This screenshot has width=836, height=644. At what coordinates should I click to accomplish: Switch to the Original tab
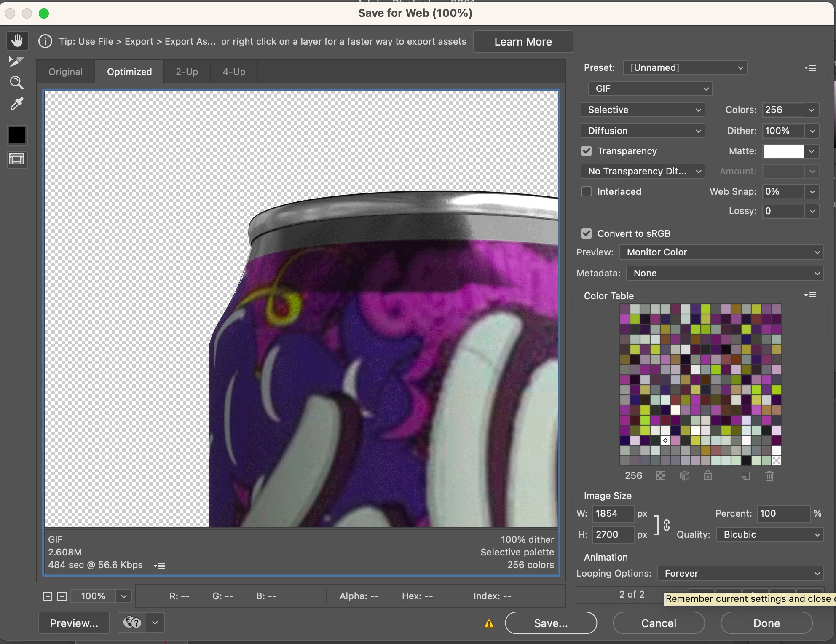tap(65, 72)
